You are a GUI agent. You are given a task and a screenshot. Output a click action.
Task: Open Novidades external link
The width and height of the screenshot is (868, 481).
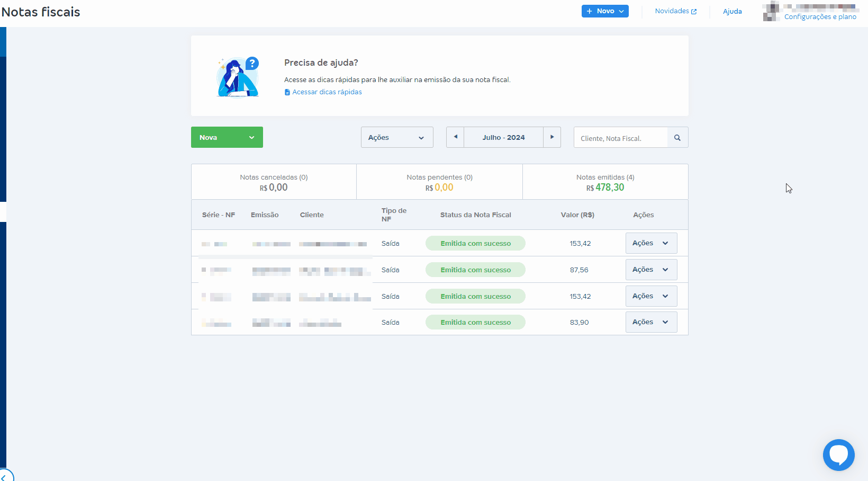(x=675, y=11)
